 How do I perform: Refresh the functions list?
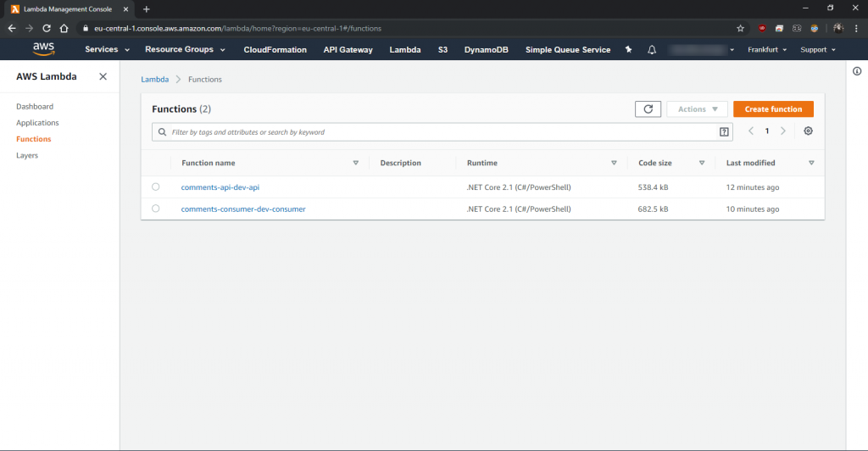[x=648, y=109]
